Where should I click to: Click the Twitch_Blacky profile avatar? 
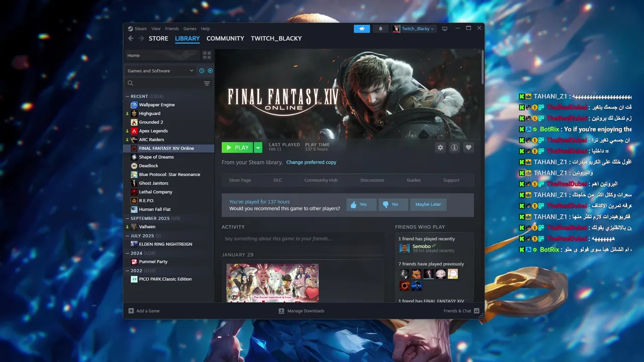pos(396,29)
